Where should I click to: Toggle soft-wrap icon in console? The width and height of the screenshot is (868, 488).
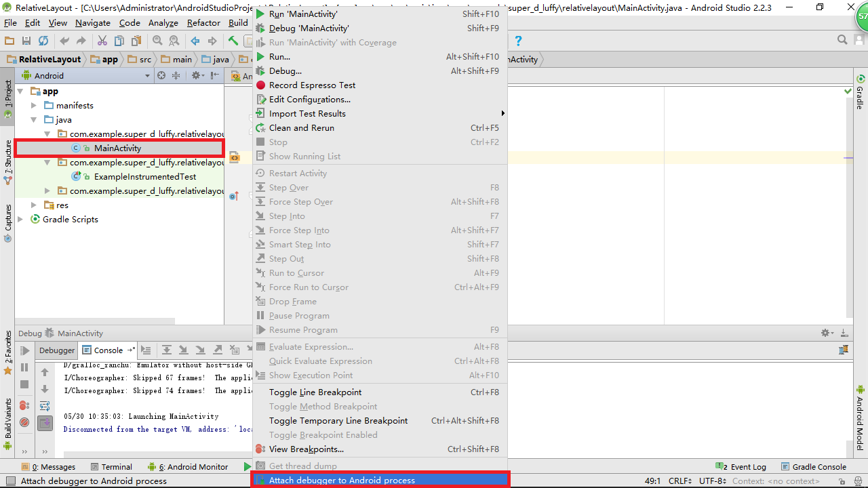coord(45,406)
